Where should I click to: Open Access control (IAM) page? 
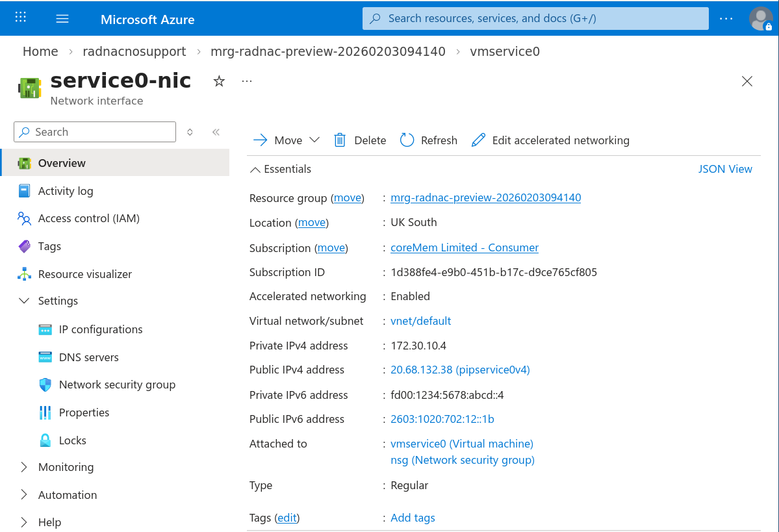(88, 218)
